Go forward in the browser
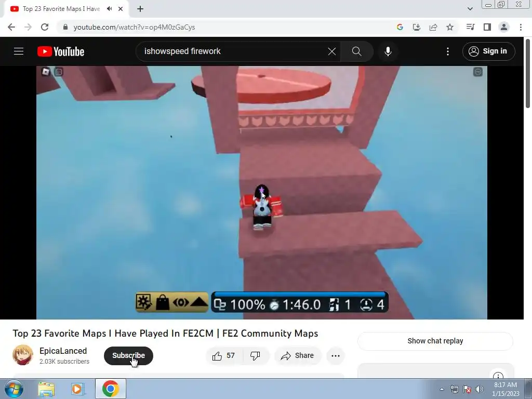532x399 pixels. 28,27
